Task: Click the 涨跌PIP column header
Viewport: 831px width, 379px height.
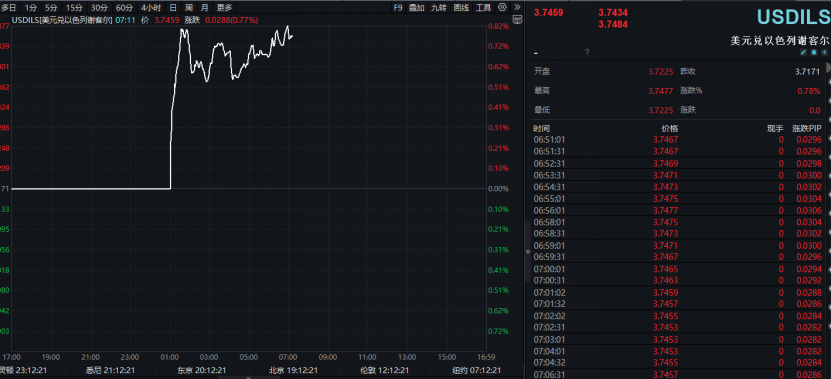Action: point(807,128)
